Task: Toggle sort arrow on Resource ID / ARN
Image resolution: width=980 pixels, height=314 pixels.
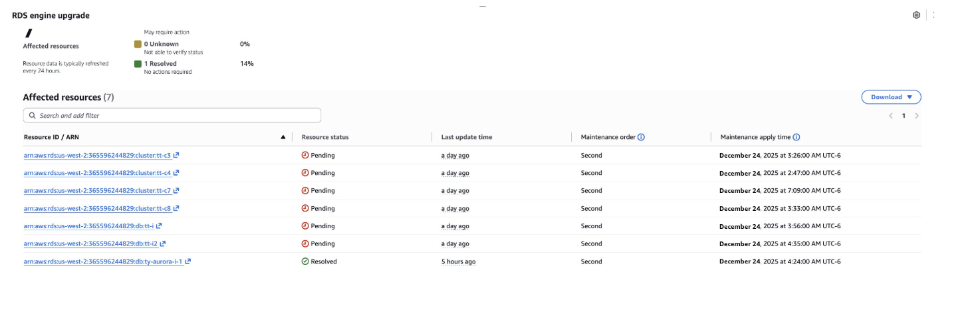Action: pos(283,138)
